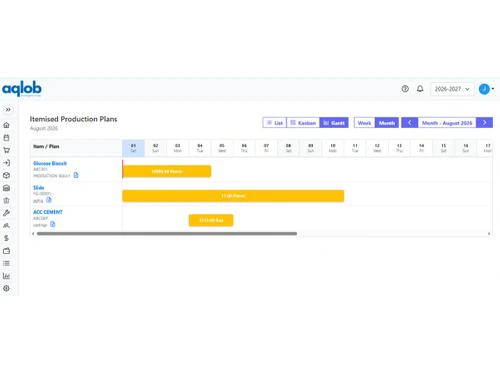Click the Month - August 2026 label
The height and width of the screenshot is (375, 500).
[x=447, y=123]
